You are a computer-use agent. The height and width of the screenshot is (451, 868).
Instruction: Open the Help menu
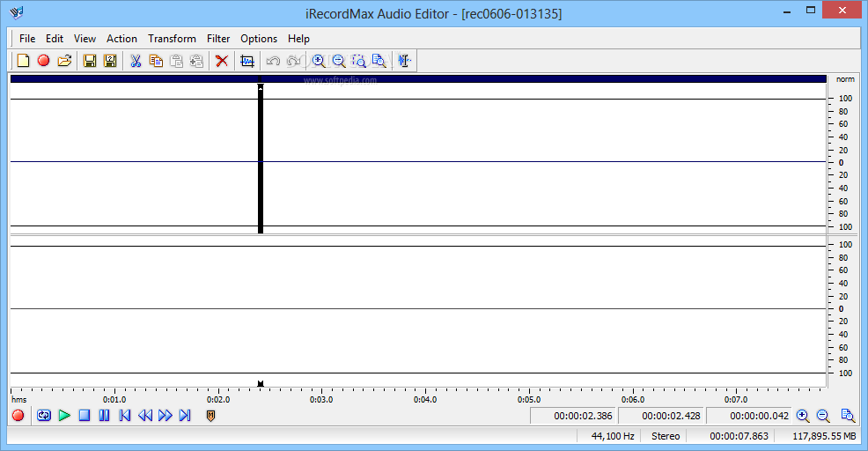point(298,38)
